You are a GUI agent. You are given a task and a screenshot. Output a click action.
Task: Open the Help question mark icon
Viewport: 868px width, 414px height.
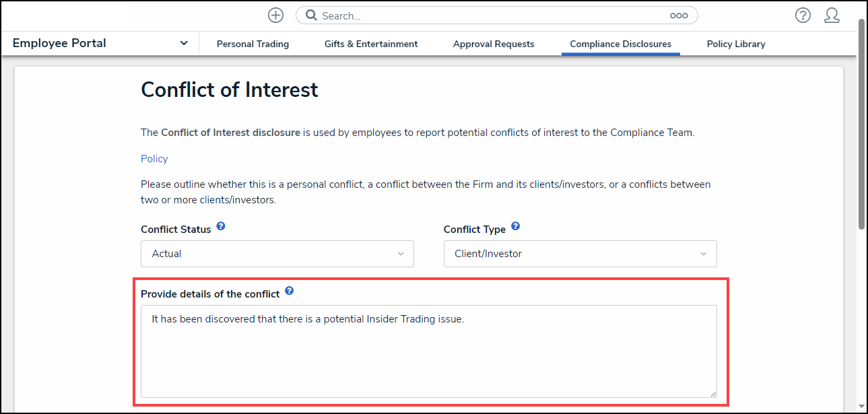tap(803, 15)
